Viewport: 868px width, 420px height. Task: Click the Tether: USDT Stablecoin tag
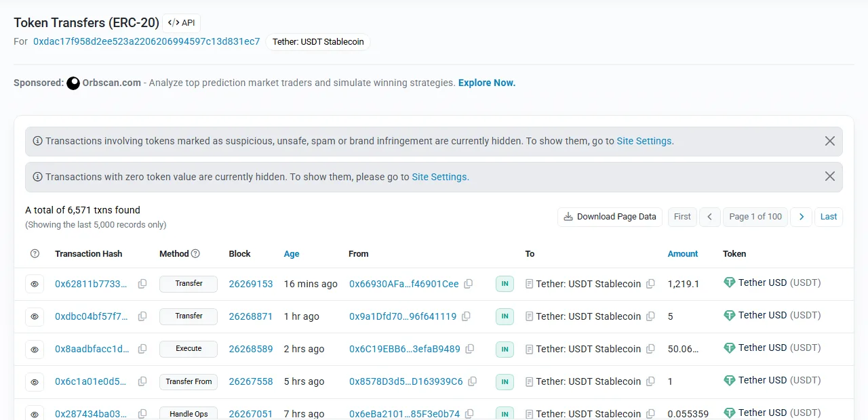tap(318, 42)
